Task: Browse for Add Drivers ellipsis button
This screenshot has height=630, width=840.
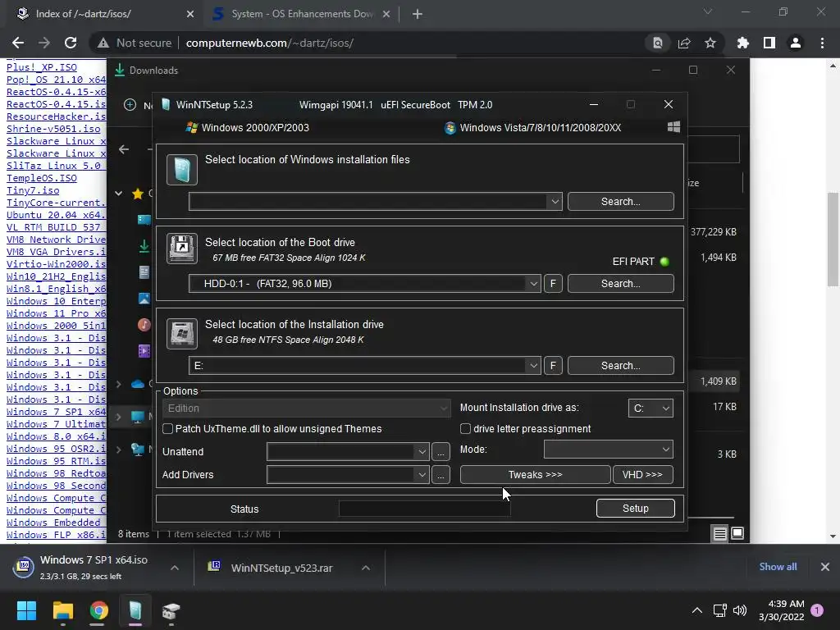Action: click(x=441, y=475)
